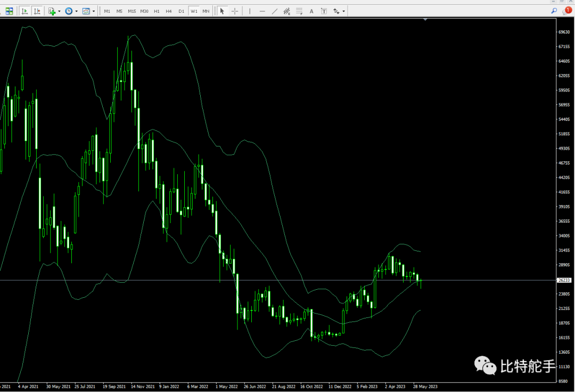
Task: Open the magnifier search icon
Action: pyautogui.click(x=554, y=11)
